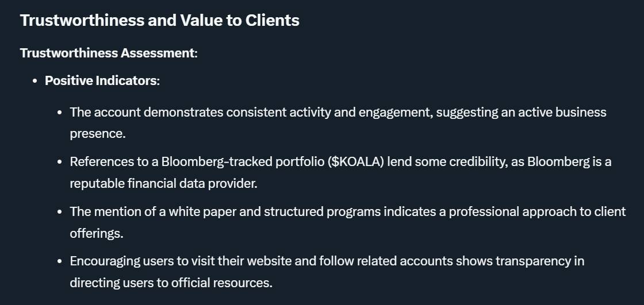644x305 pixels.
Task: Click the 'Trustworthiness Assessment:' subheading
Action: coord(109,53)
